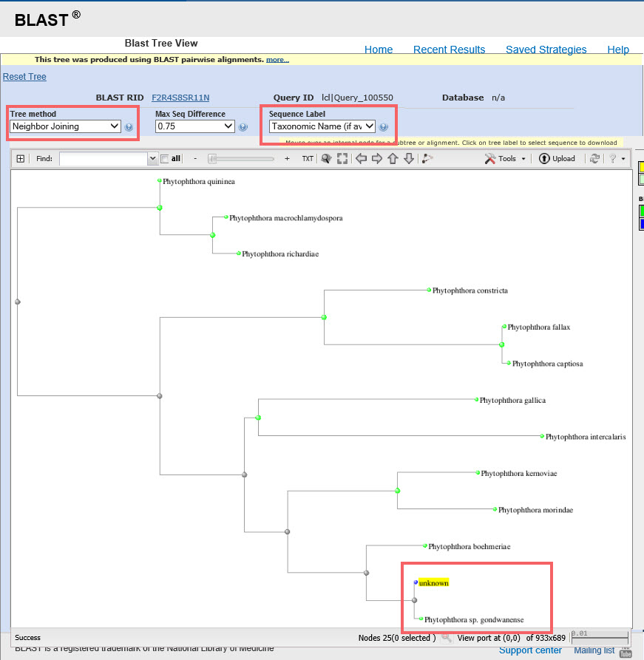Click help icon beside Sequence Label
The image size is (644, 660).
383,126
